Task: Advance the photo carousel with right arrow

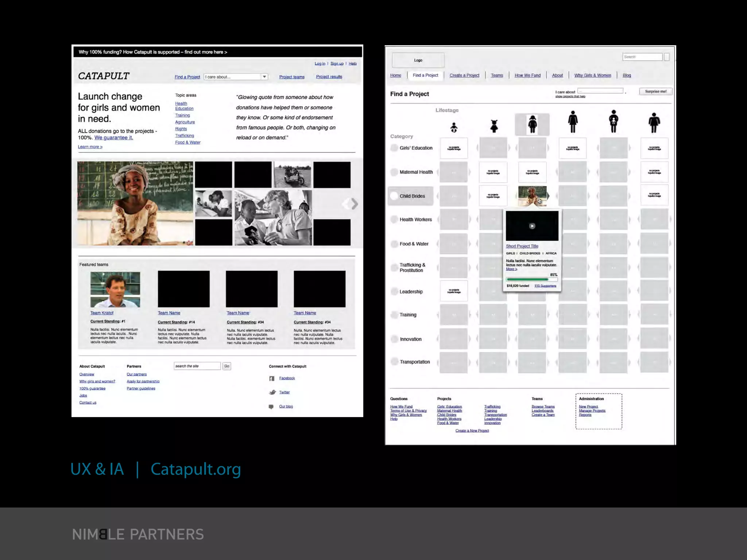Action: coord(354,204)
